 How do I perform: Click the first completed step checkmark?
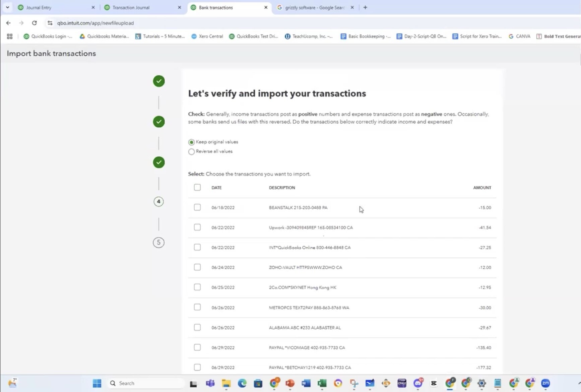159,81
